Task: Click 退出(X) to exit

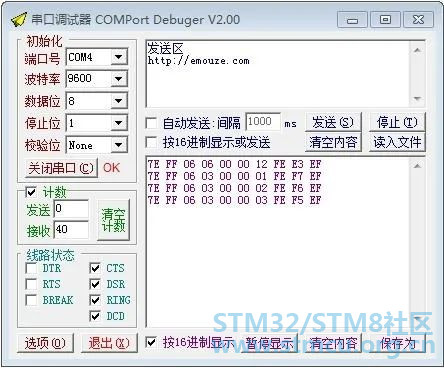Action: (x=109, y=343)
